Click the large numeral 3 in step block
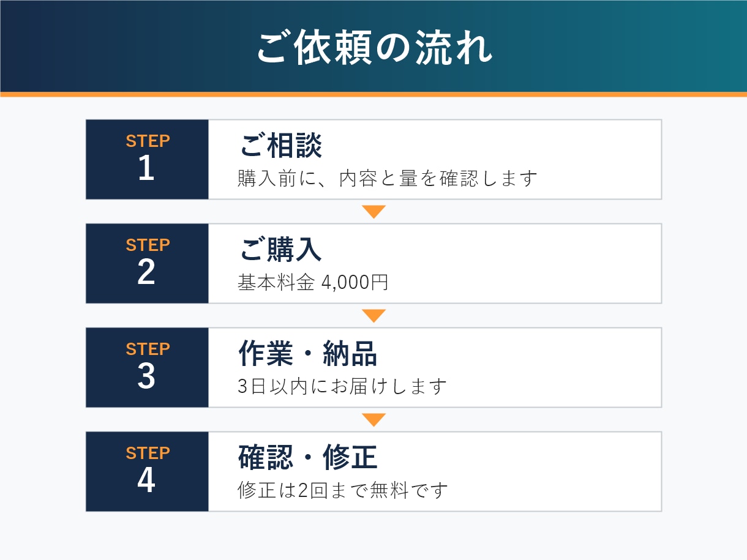 [146, 376]
